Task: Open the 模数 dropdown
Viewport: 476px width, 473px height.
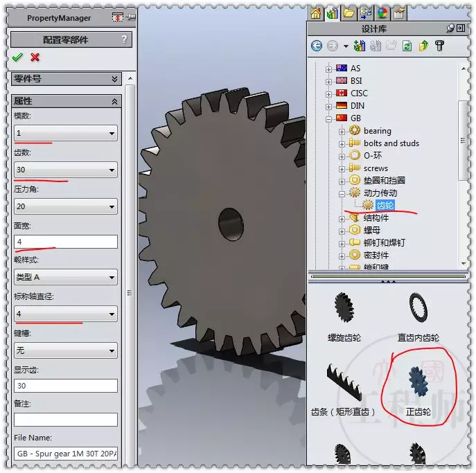Action: point(66,133)
